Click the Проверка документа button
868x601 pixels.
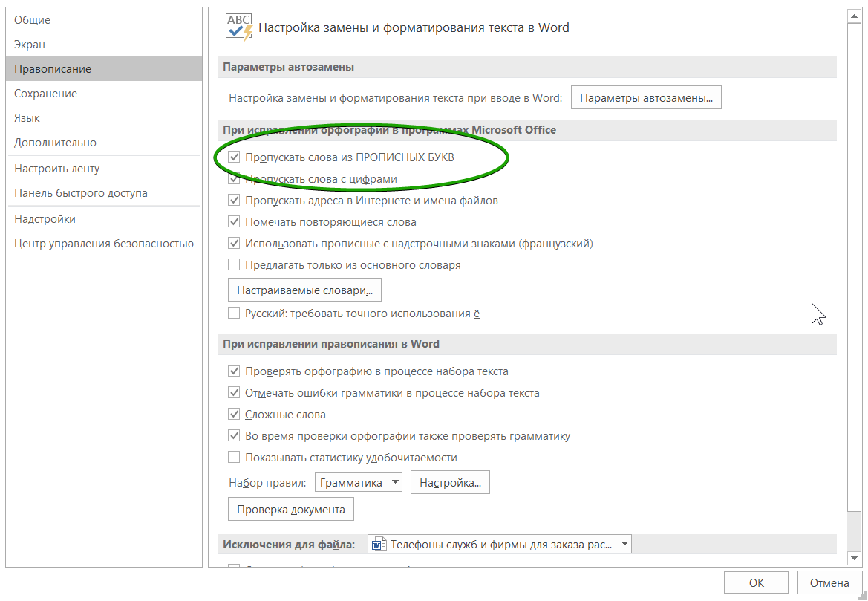(x=290, y=509)
